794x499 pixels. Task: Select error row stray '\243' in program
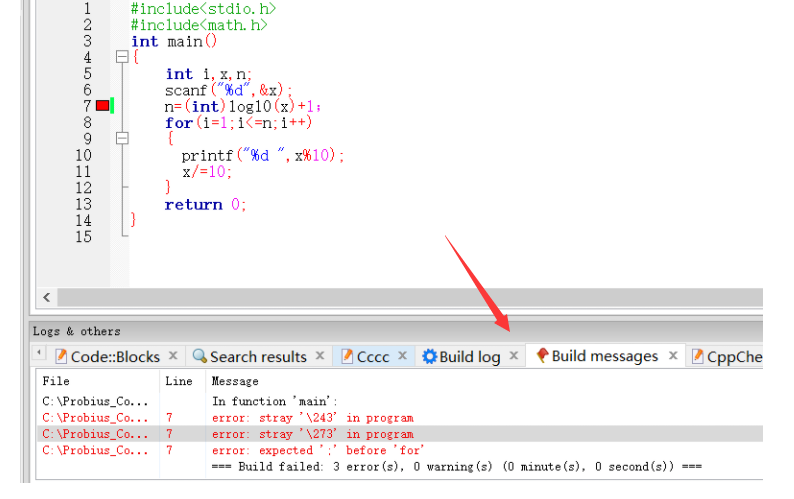(x=400, y=418)
